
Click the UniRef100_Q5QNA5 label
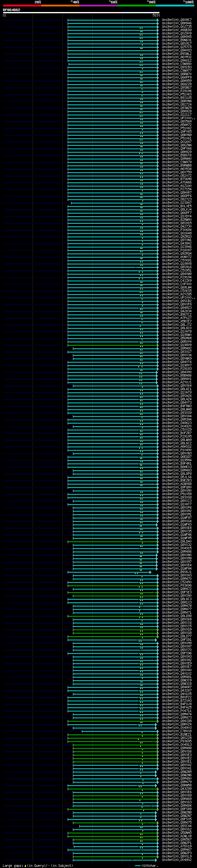coord(176,833)
